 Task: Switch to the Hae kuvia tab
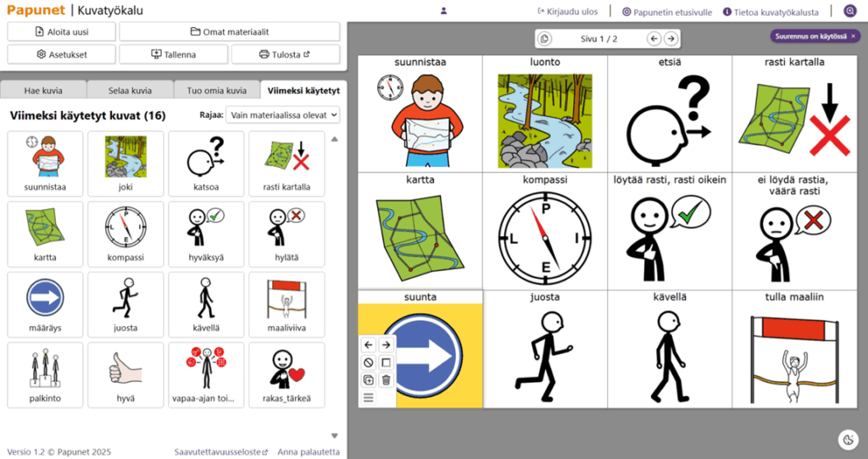43,91
